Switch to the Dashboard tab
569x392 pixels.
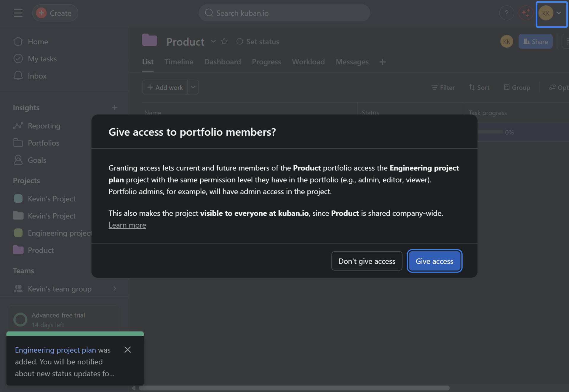point(223,62)
